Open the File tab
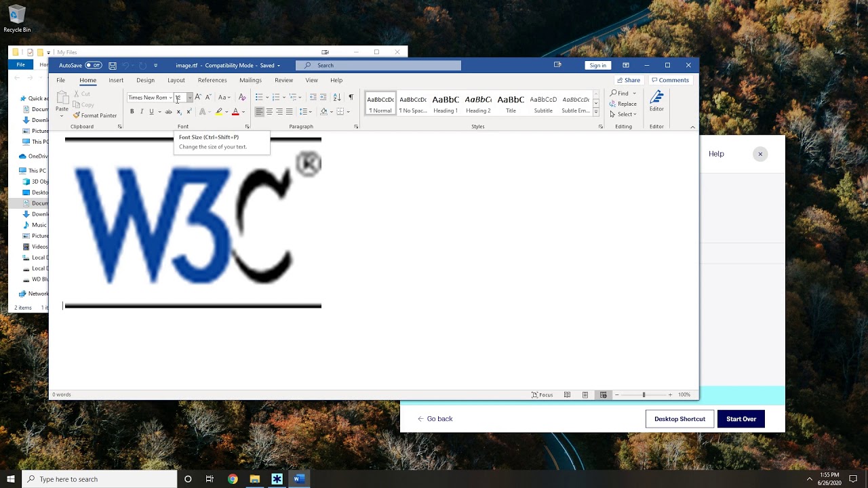 tap(60, 80)
